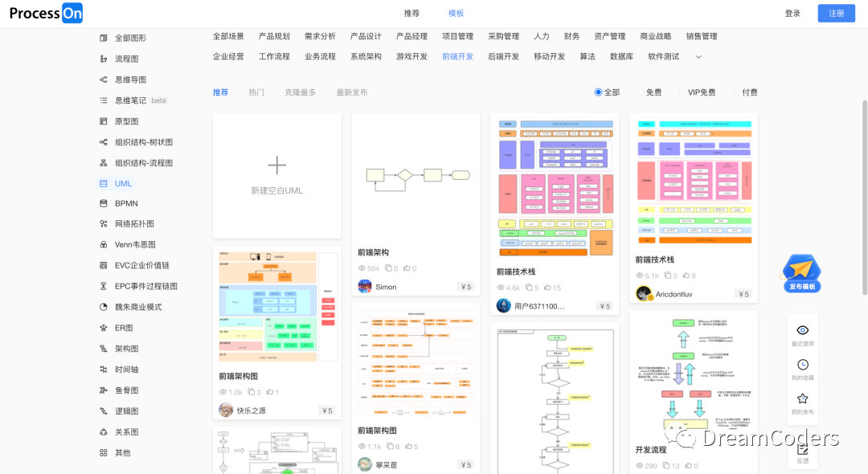Sort templates by 克隆最多

[x=300, y=92]
